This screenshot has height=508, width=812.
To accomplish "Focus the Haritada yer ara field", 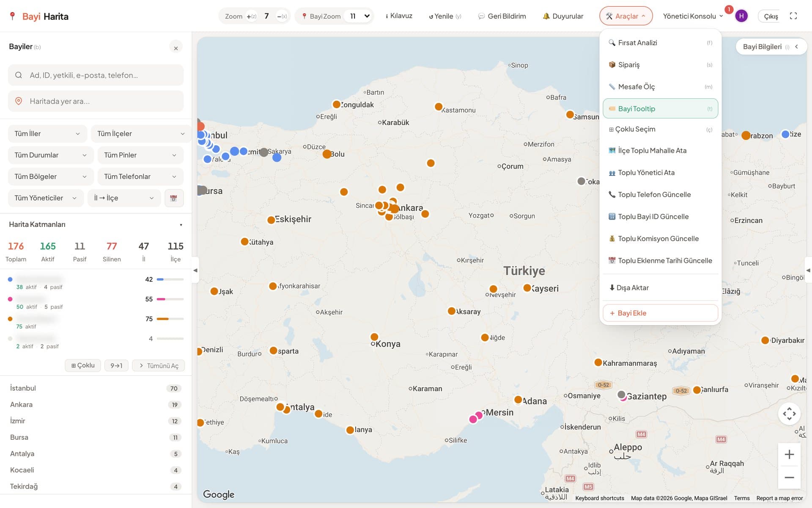I will (x=96, y=102).
